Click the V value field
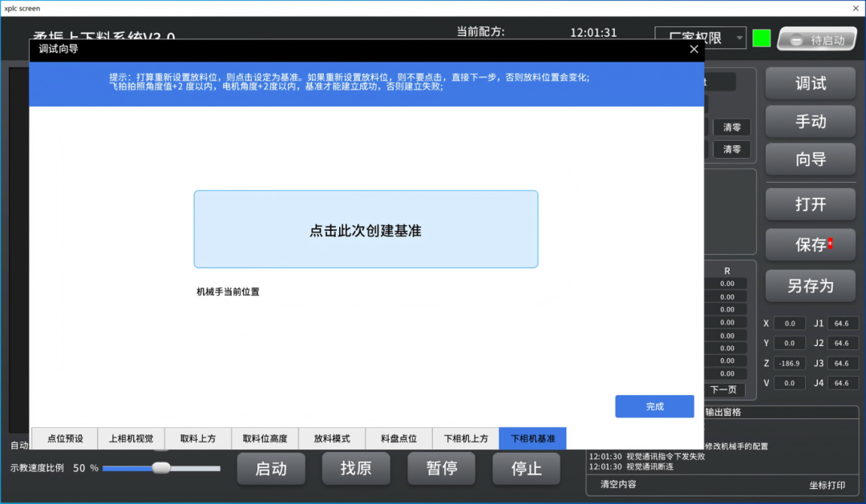 tap(789, 383)
